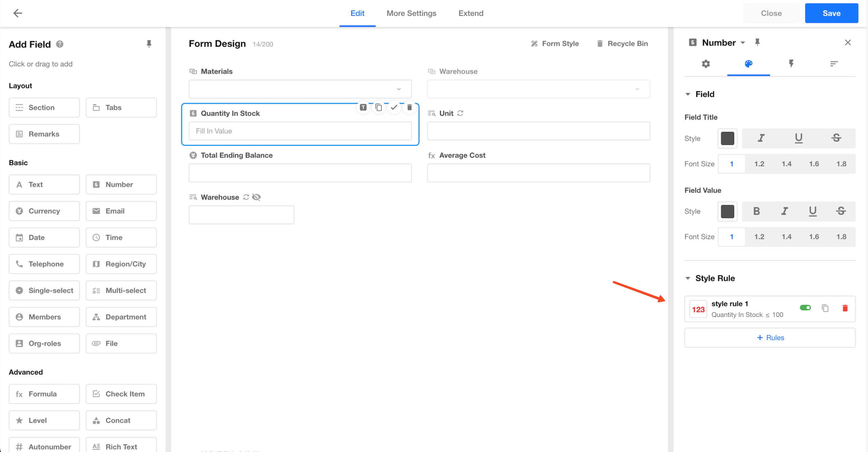Collapse the Style Rule section
The width and height of the screenshot is (868, 452).
coord(688,278)
